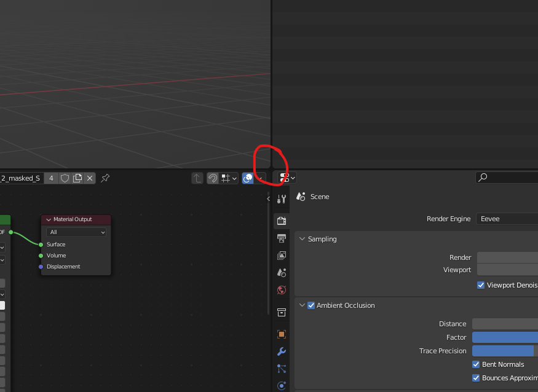Open the View Layer properties tab
The image size is (538, 392).
[x=282, y=255]
